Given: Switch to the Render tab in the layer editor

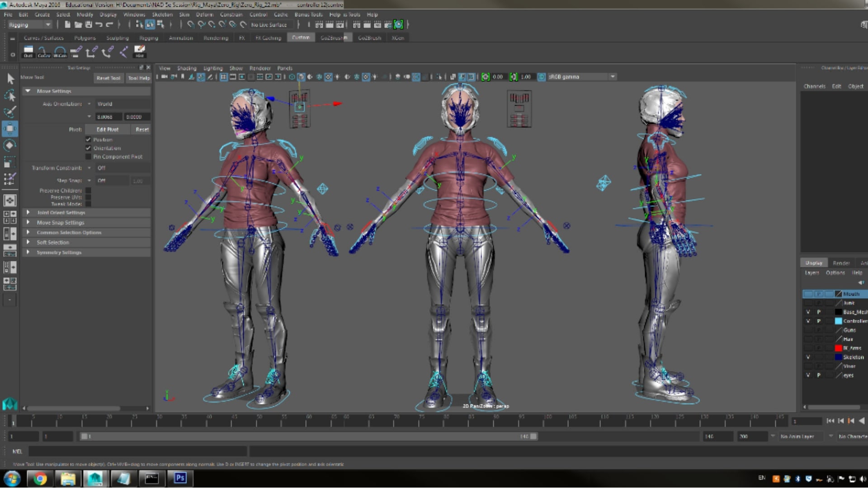Looking at the screenshot, I should [841, 262].
